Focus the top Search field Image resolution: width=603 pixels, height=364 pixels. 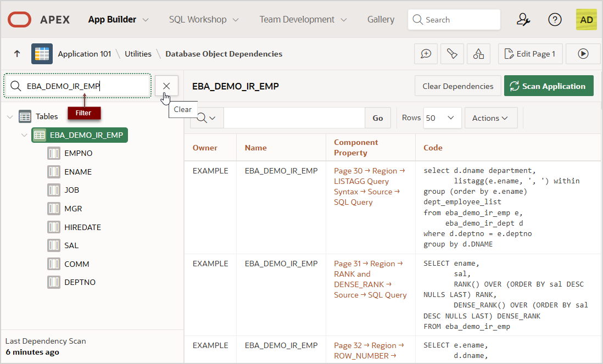[x=454, y=20]
